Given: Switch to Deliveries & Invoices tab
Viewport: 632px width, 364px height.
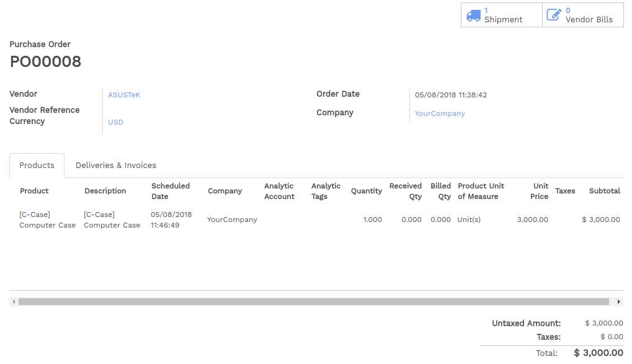Looking at the screenshot, I should click(x=116, y=166).
